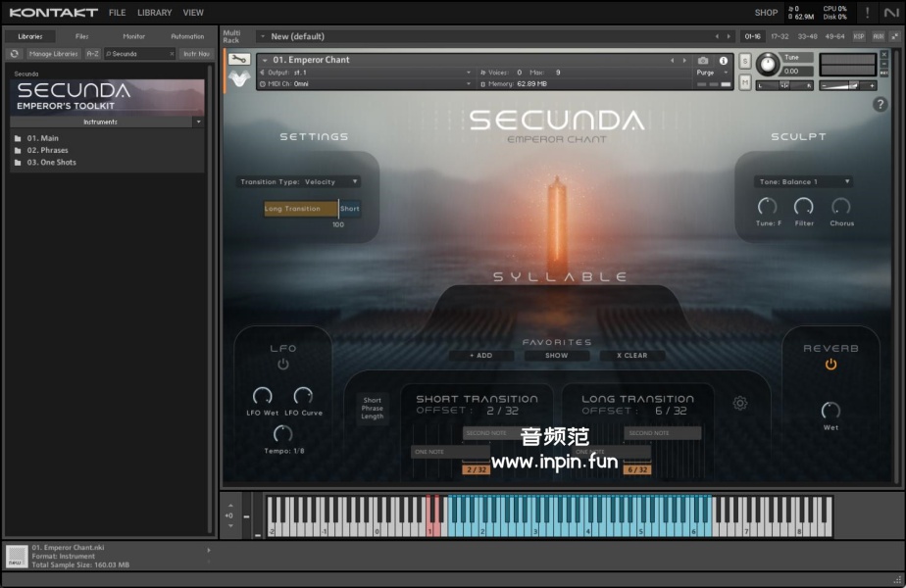Click the SHOP link

[766, 13]
